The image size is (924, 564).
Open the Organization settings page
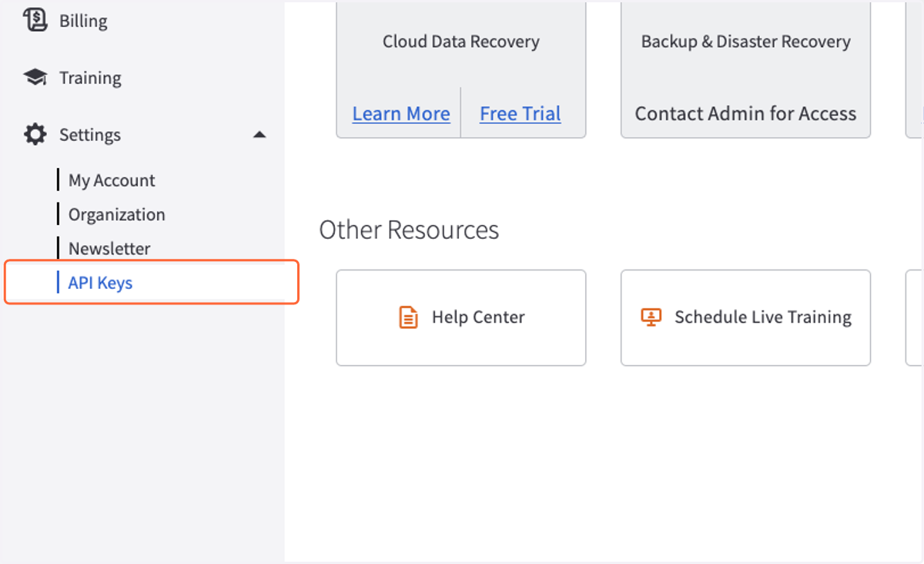[116, 214]
